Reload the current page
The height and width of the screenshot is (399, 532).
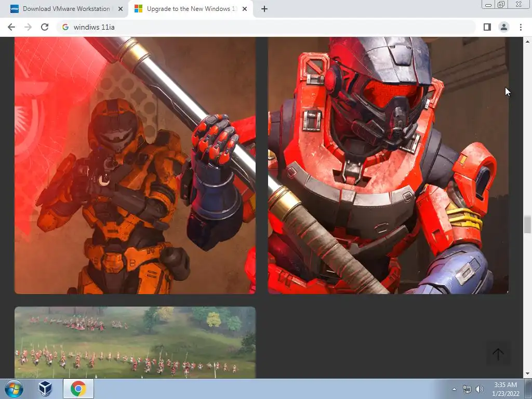pyautogui.click(x=45, y=27)
